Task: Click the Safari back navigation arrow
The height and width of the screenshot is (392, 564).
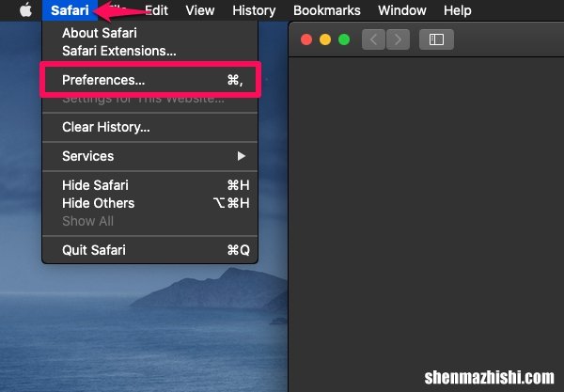Action: pos(373,39)
